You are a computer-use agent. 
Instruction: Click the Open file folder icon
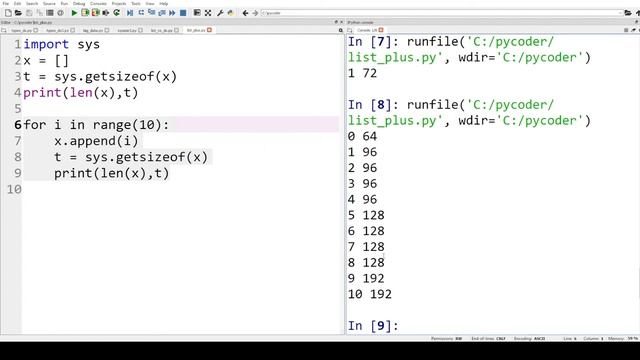click(18, 13)
